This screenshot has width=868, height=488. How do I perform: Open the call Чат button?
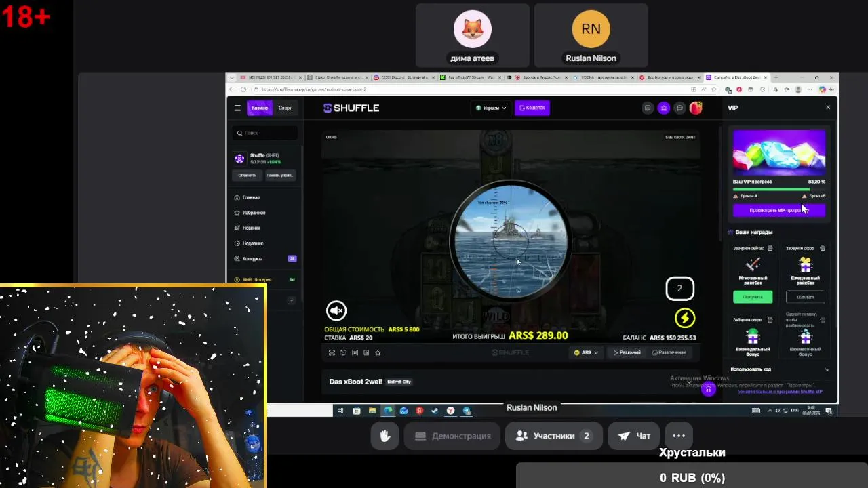634,436
